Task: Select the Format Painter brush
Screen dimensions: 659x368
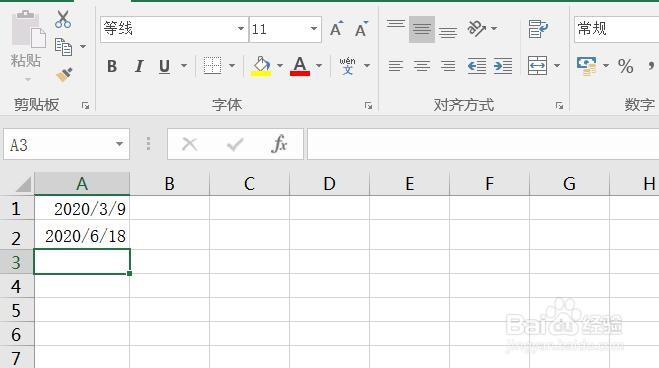Action: [64, 74]
